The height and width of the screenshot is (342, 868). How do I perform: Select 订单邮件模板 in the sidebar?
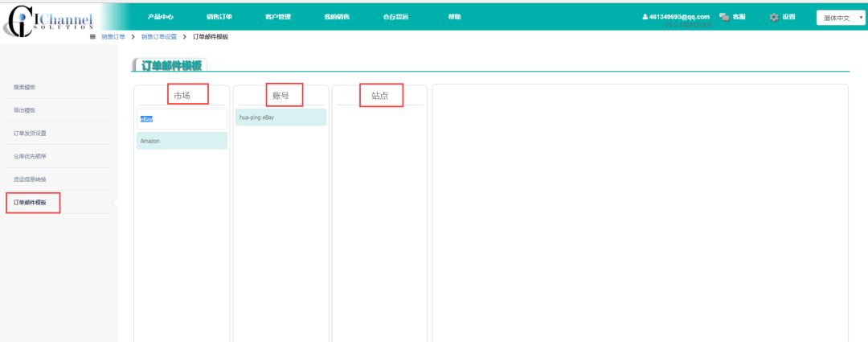pyautogui.click(x=30, y=202)
